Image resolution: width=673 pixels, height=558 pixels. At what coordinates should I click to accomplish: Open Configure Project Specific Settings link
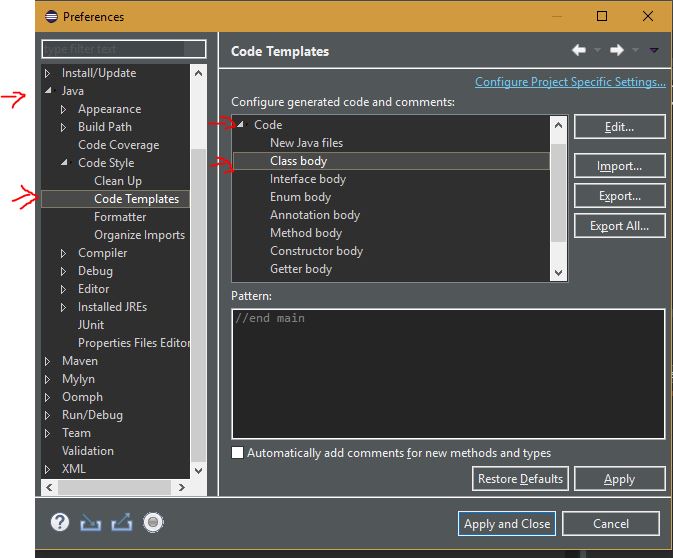[x=570, y=82]
